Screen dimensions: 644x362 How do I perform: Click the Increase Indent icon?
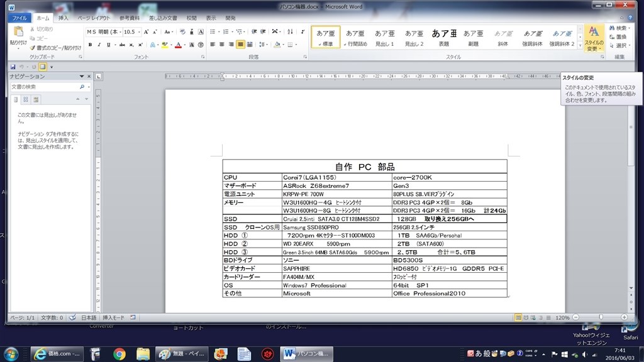coord(263,31)
